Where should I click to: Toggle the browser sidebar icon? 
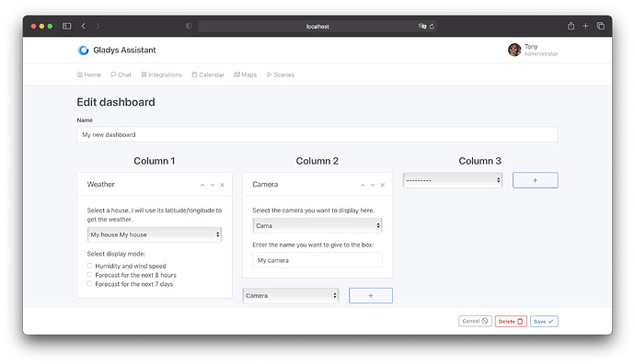click(67, 26)
